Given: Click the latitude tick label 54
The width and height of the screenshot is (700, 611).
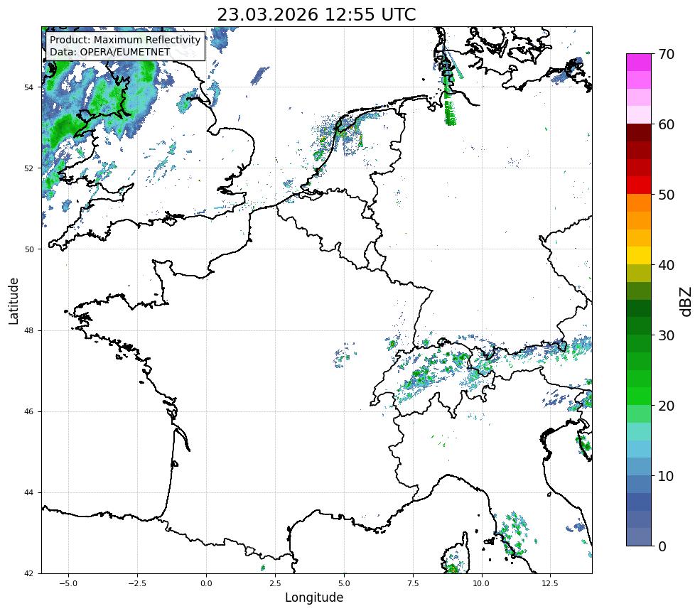Looking at the screenshot, I should click(x=28, y=87).
